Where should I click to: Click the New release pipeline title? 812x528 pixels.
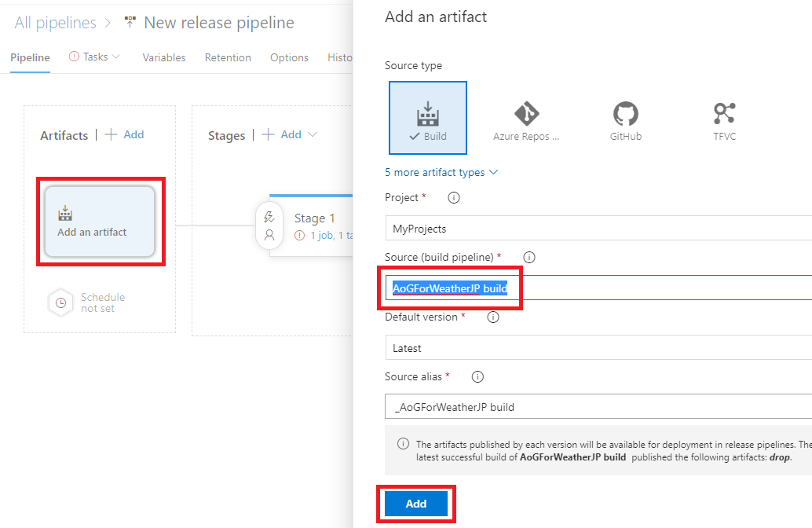219,23
